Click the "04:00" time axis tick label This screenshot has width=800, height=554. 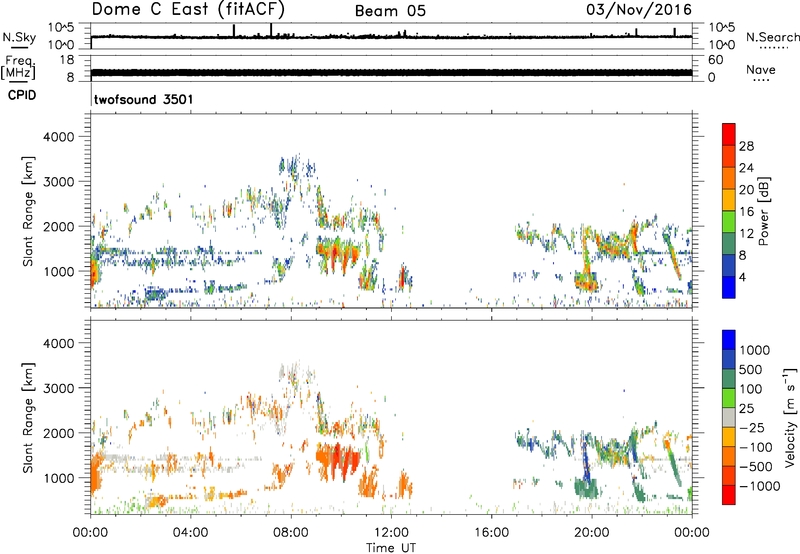190,533
